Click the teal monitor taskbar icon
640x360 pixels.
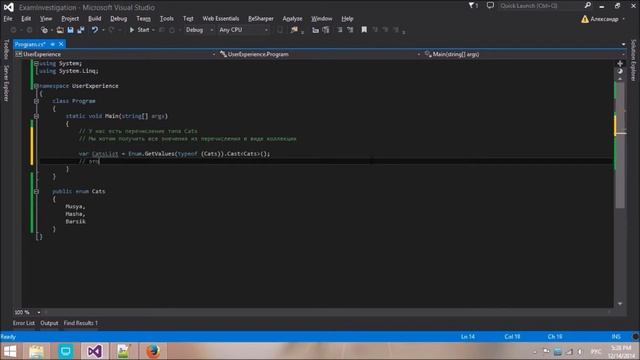(66, 351)
